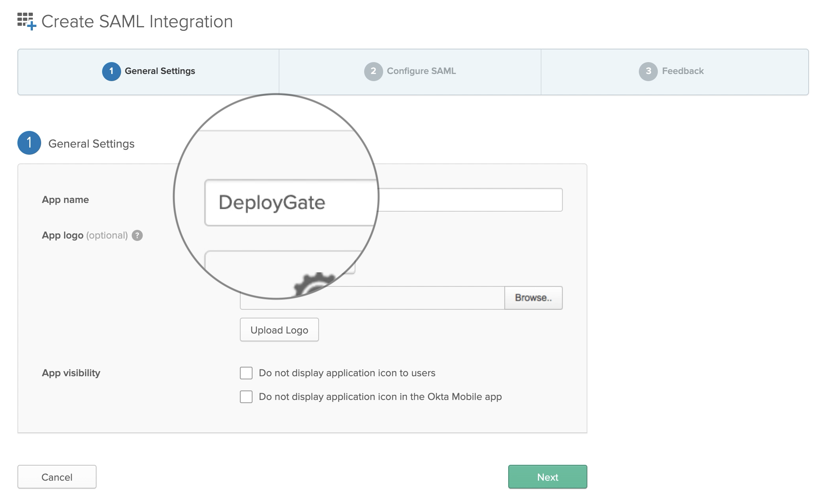The height and width of the screenshot is (504, 832).
Task: Click the step 1 numbered circle icon
Action: 112,71
